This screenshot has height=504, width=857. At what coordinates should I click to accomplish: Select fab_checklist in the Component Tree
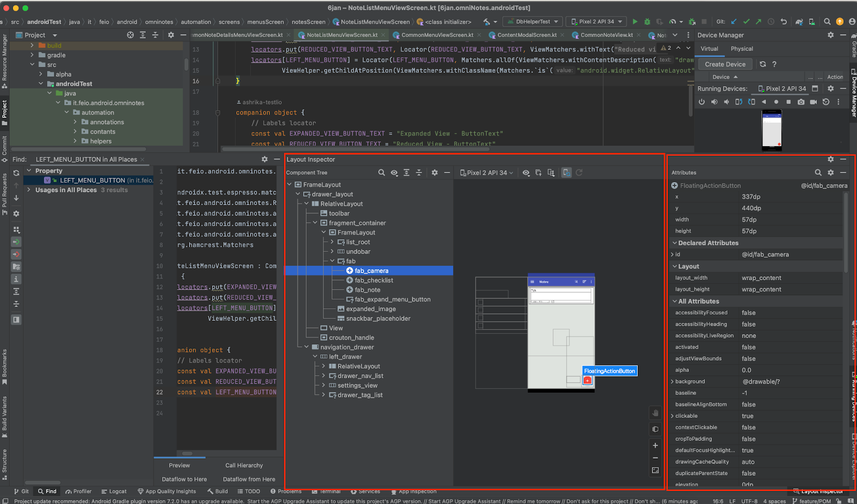click(373, 281)
